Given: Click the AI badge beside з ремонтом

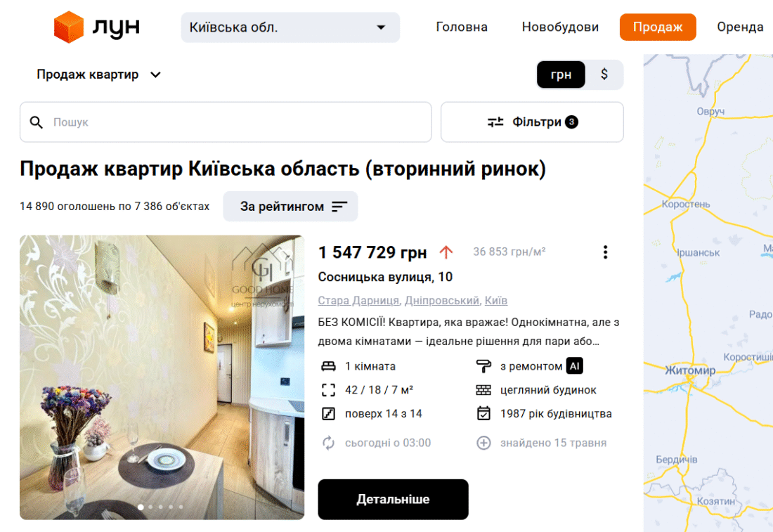Looking at the screenshot, I should pos(574,366).
